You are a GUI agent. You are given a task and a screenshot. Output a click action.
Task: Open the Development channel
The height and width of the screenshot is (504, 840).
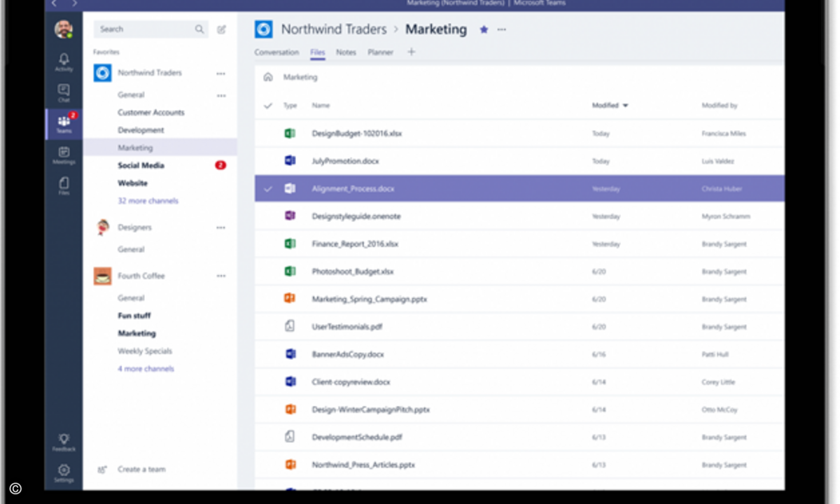pos(141,130)
